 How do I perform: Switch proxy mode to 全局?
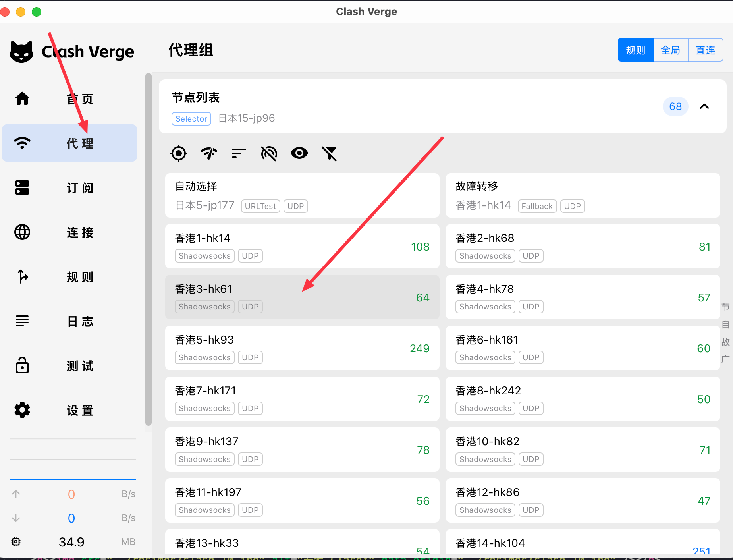click(x=670, y=50)
